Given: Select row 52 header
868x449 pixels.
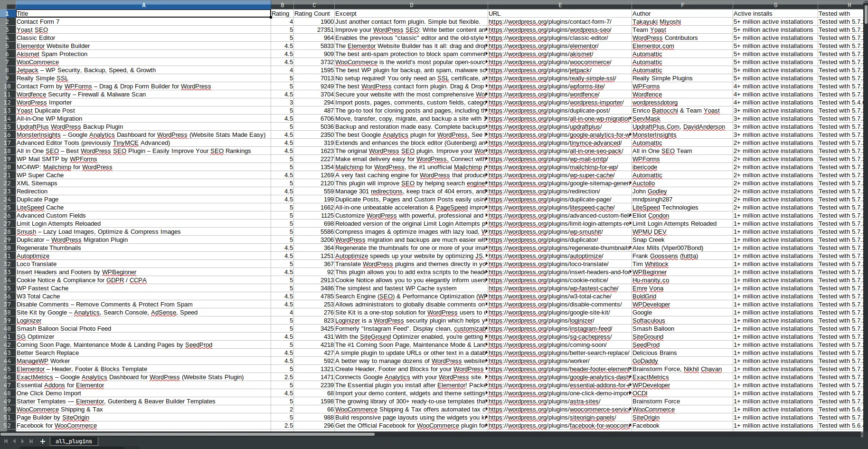Looking at the screenshot, I should pos(8,426).
